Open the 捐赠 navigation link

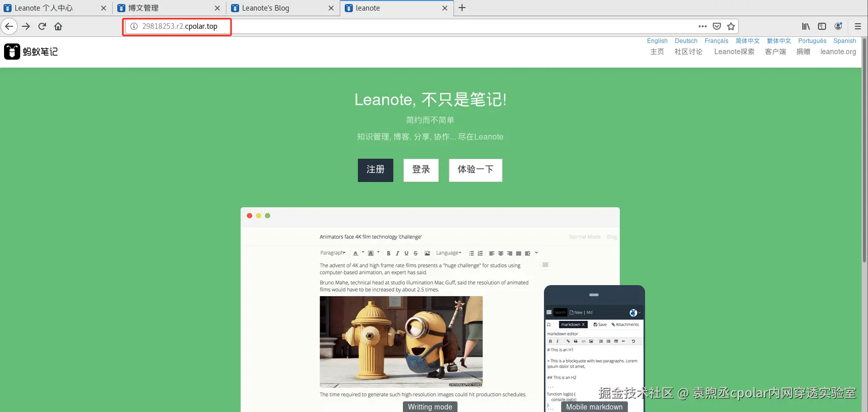[803, 52]
